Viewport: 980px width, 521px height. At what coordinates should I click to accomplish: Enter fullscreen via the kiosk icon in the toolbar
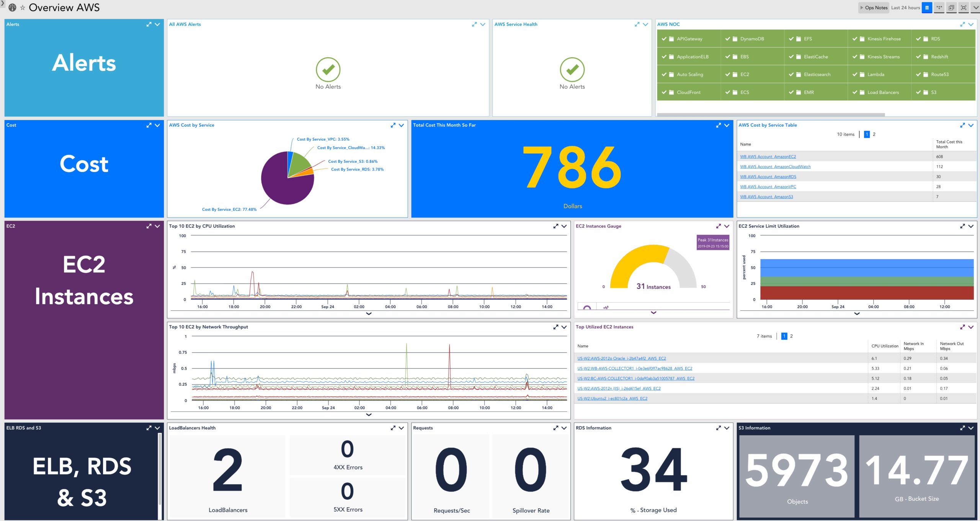[964, 8]
